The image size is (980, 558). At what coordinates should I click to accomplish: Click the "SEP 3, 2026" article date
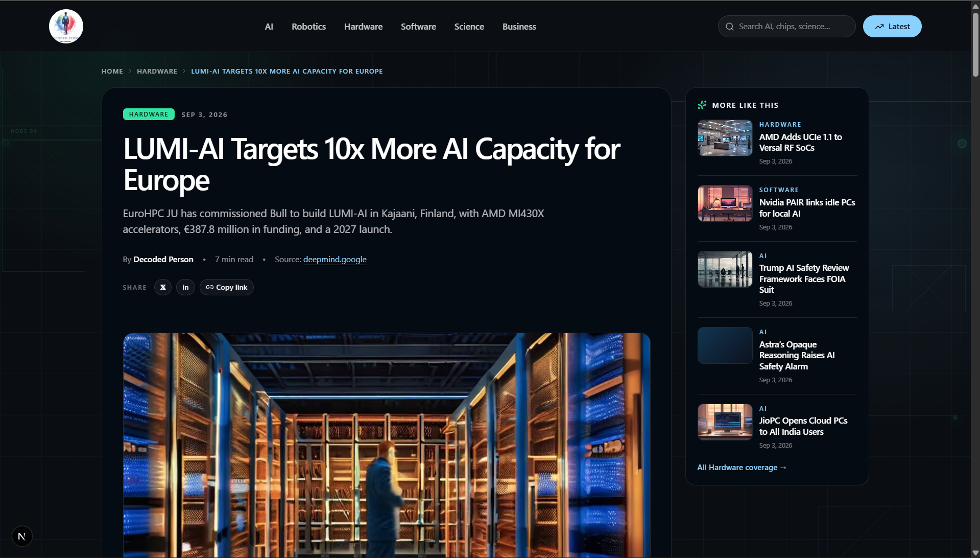pos(204,114)
